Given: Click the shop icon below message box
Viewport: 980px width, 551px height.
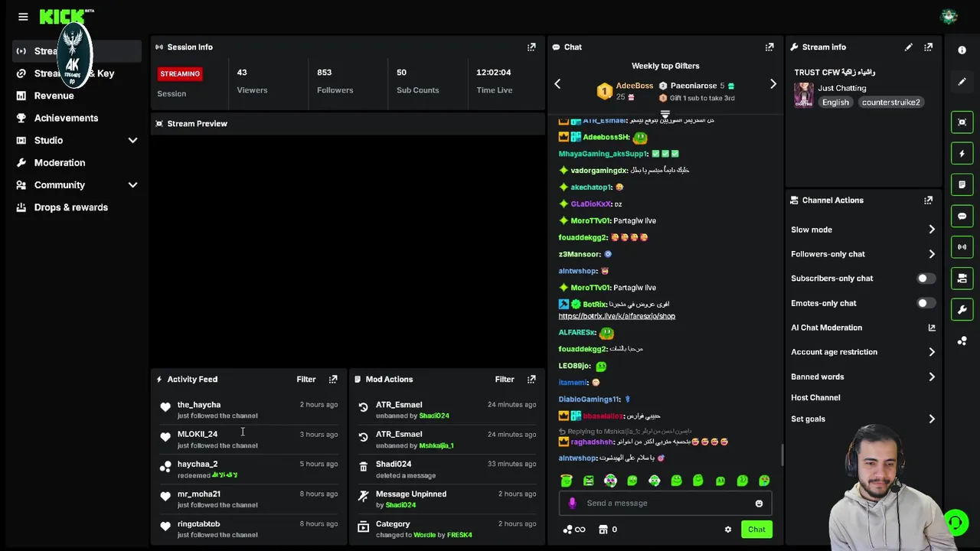Looking at the screenshot, I should [603, 530].
